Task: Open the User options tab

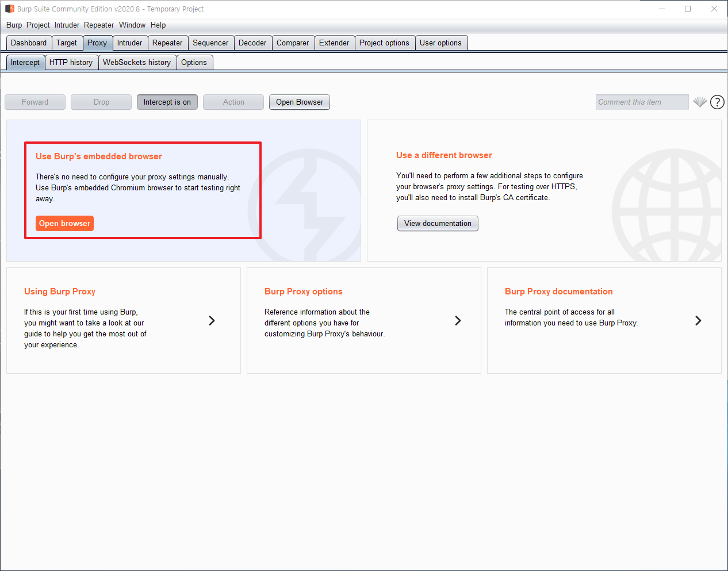Action: (440, 43)
